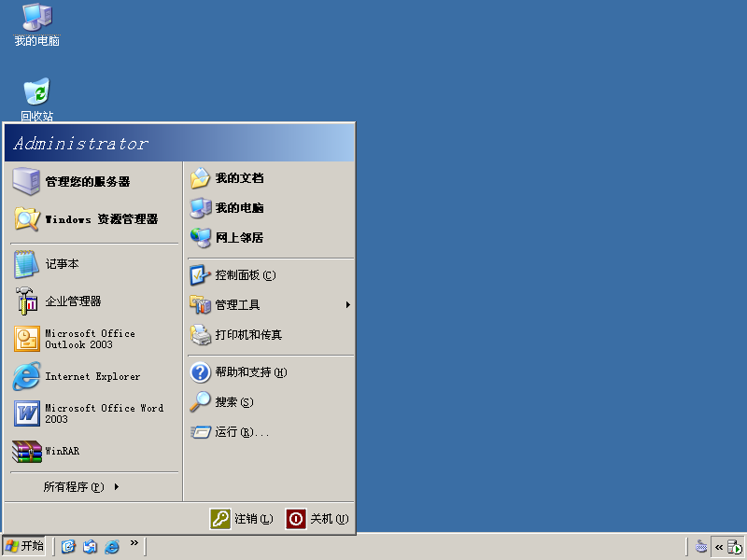This screenshot has height=560, width=747.
Task: Click 我的文档 text label
Action: pos(239,178)
